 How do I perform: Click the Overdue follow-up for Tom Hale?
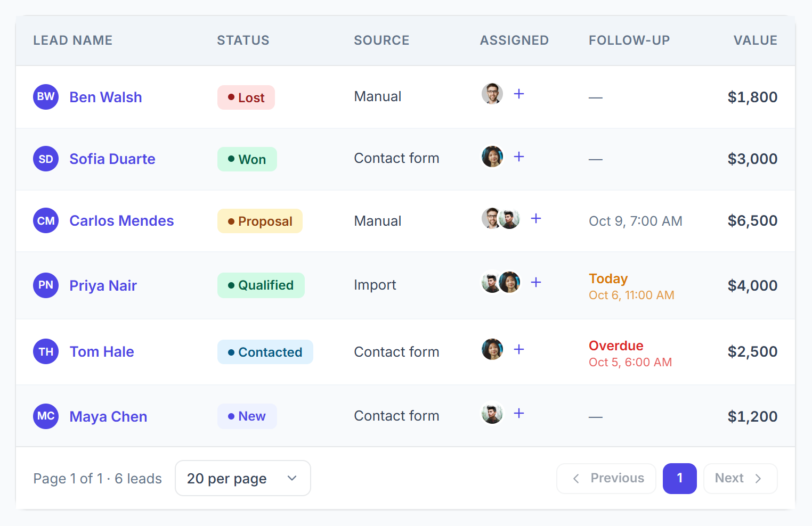[630, 354]
